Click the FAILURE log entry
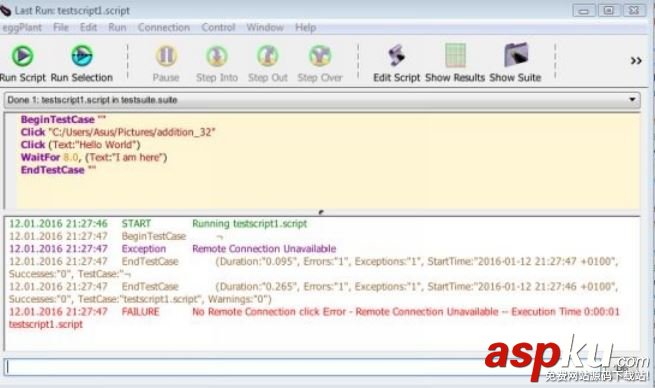This screenshot has height=388, width=655. click(314, 318)
